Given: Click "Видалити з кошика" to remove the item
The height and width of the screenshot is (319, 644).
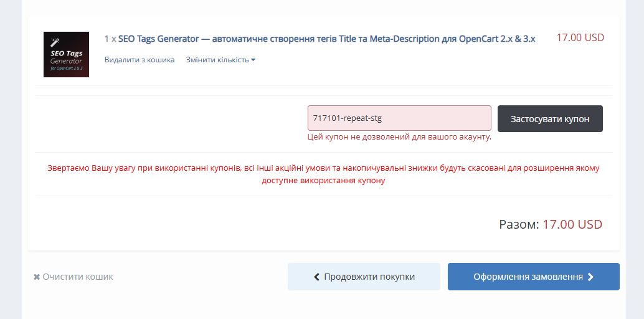Looking at the screenshot, I should pos(140,60).
